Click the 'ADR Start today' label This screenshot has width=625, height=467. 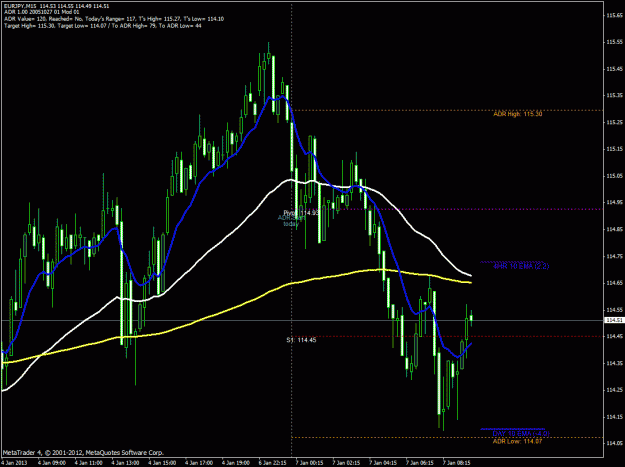tap(291, 221)
